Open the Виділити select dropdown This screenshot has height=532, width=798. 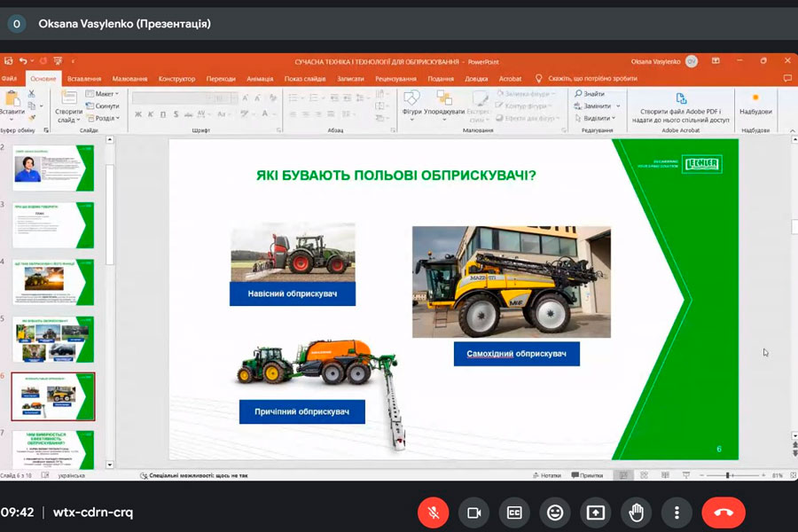tap(597, 118)
